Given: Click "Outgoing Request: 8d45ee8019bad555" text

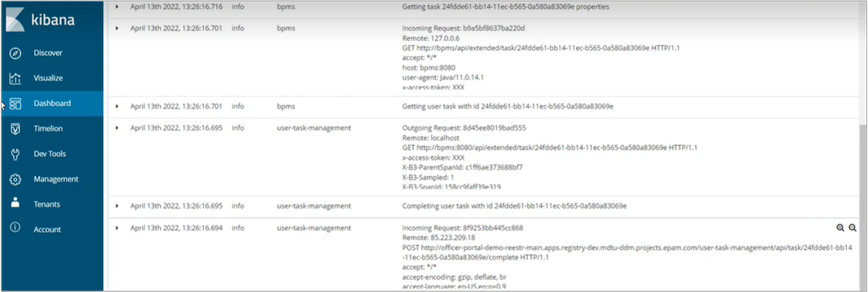Looking at the screenshot, I should [x=464, y=128].
